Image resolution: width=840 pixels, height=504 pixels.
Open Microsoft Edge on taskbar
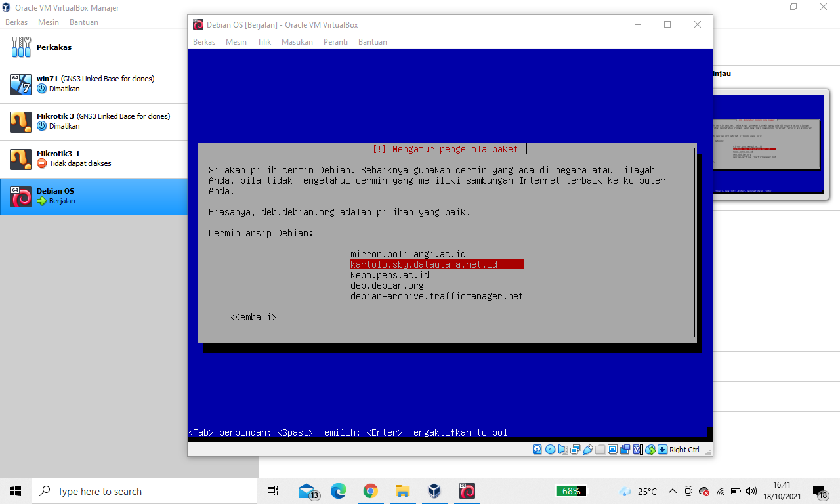coord(338,491)
